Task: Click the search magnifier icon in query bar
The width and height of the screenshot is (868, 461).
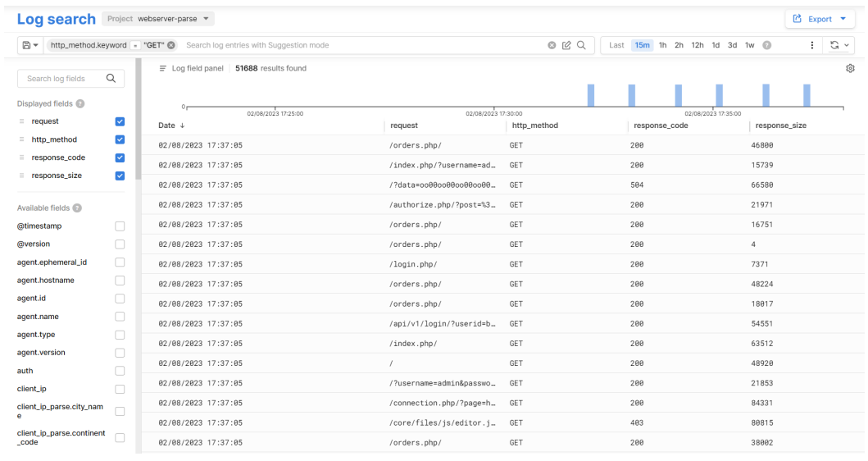Action: (x=580, y=45)
